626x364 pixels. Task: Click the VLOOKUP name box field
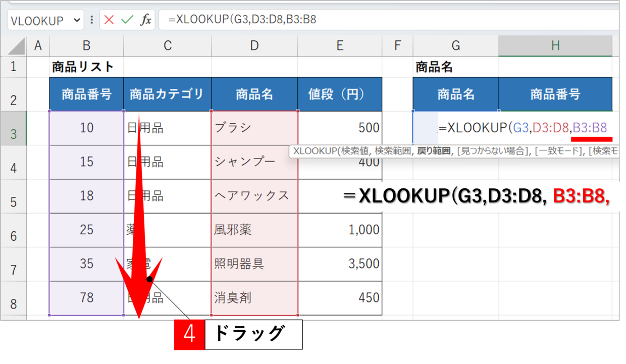tap(37, 21)
